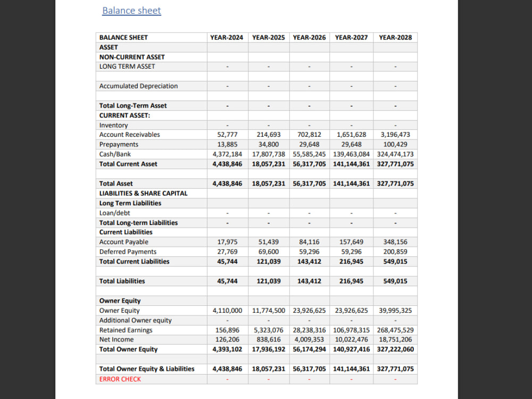Click the NON-CURRENT ASSET row label

click(x=132, y=57)
